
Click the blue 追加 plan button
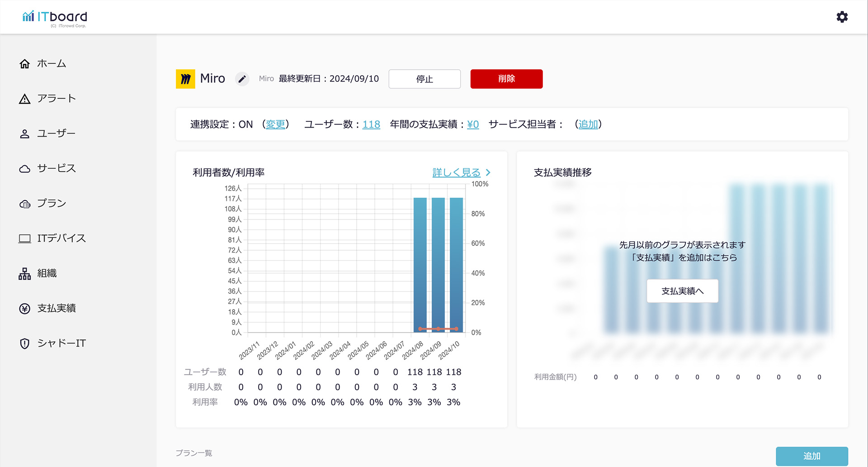(x=811, y=456)
